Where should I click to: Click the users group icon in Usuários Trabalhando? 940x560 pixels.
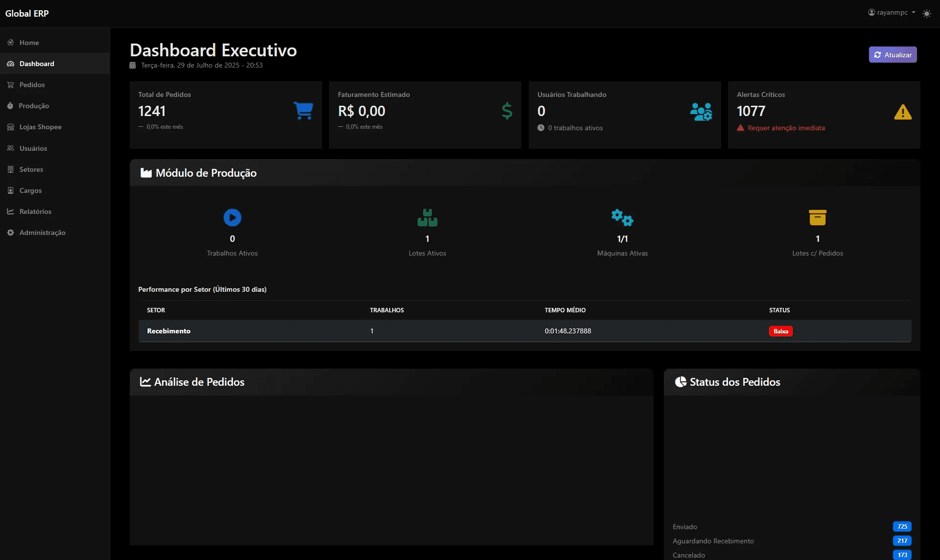(701, 112)
